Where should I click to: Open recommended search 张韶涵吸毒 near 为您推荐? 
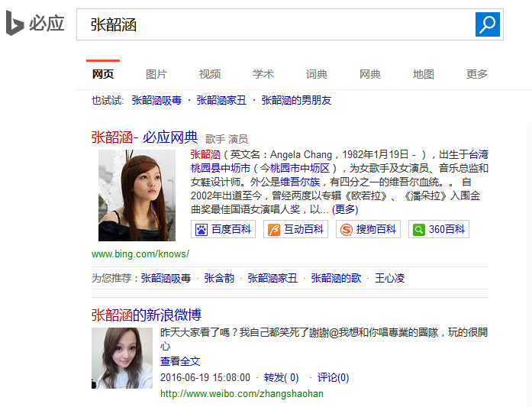coord(166,278)
